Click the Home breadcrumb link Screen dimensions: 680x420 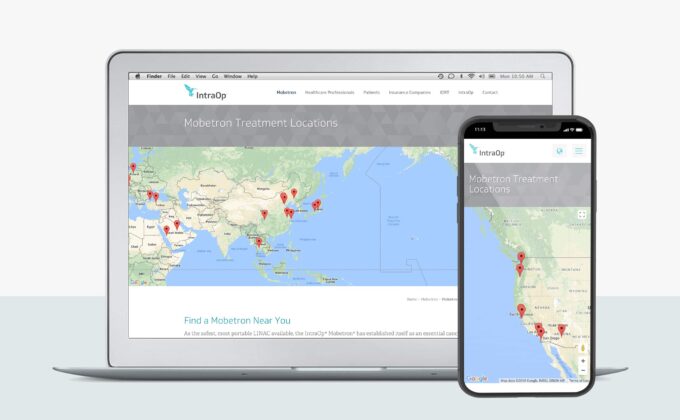(x=412, y=299)
